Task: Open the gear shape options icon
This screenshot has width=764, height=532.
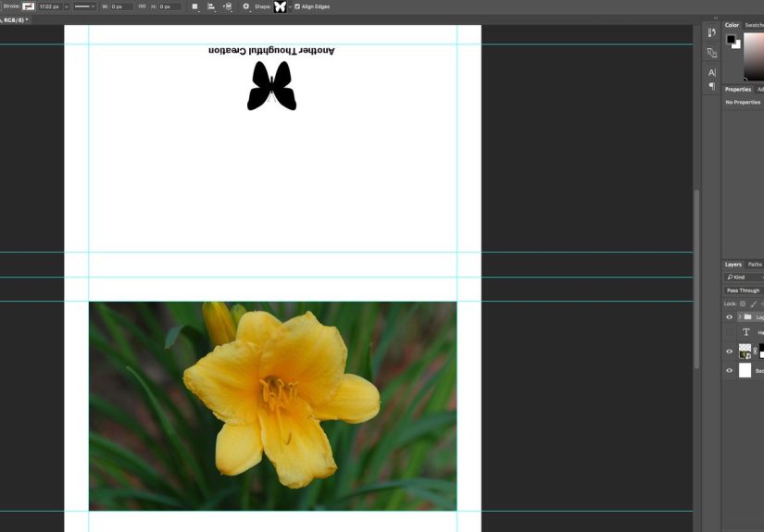Action: coord(246,6)
